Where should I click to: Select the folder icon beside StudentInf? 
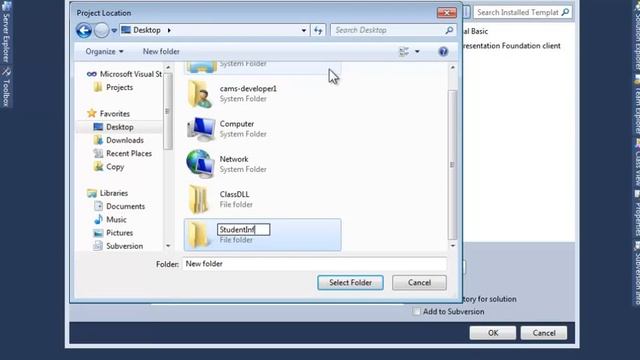click(199, 235)
